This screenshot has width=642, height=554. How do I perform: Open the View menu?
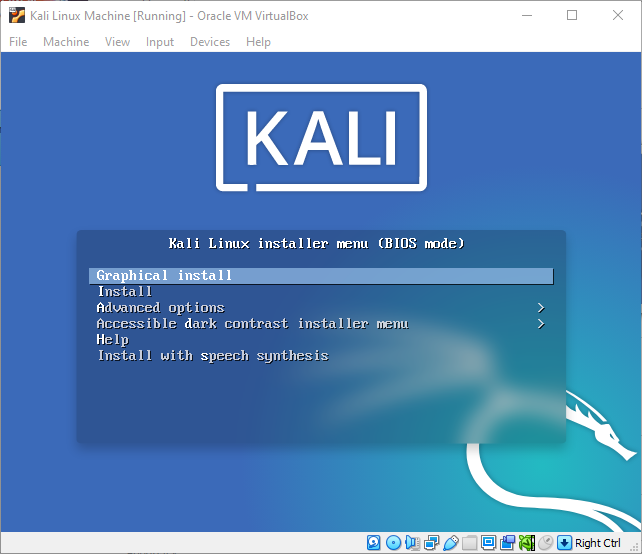pos(117,42)
